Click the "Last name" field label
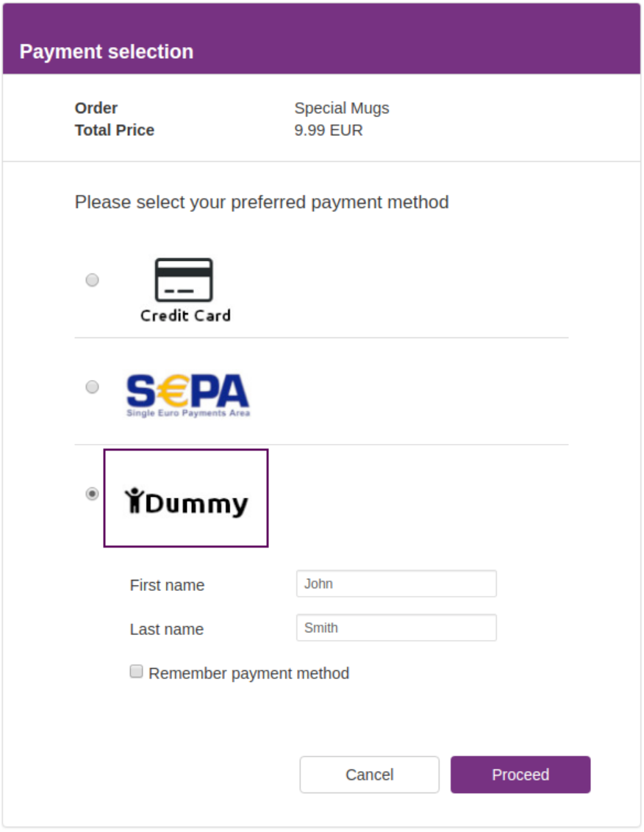Viewport: 644px width, 832px height. point(166,629)
